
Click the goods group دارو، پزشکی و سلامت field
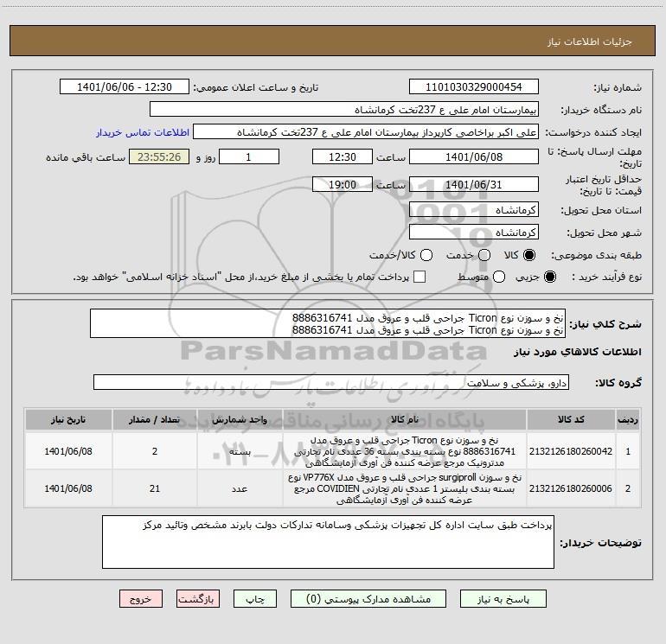pyautogui.click(x=331, y=382)
